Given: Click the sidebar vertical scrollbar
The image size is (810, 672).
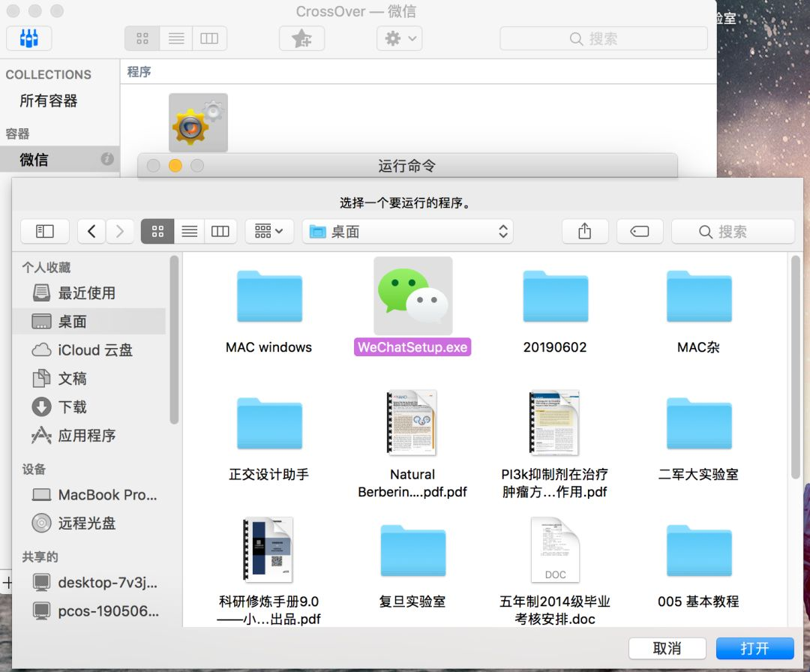Looking at the screenshot, I should pyautogui.click(x=174, y=340).
